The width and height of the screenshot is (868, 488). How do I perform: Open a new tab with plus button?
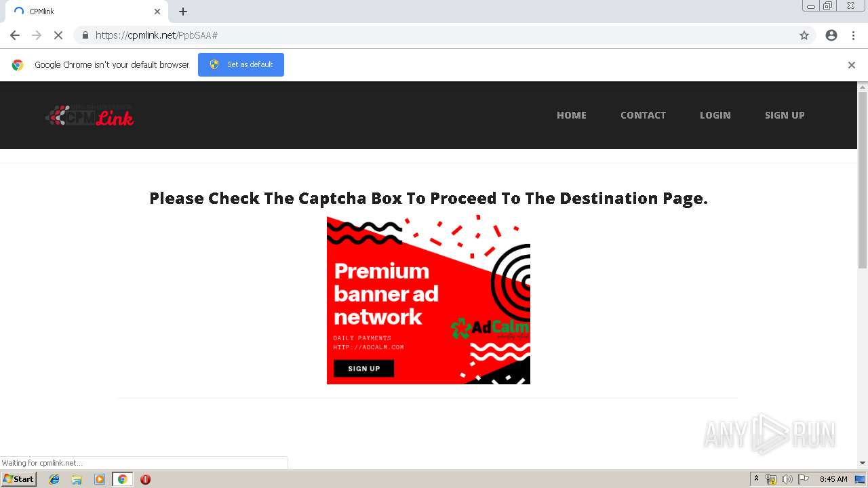click(x=183, y=12)
